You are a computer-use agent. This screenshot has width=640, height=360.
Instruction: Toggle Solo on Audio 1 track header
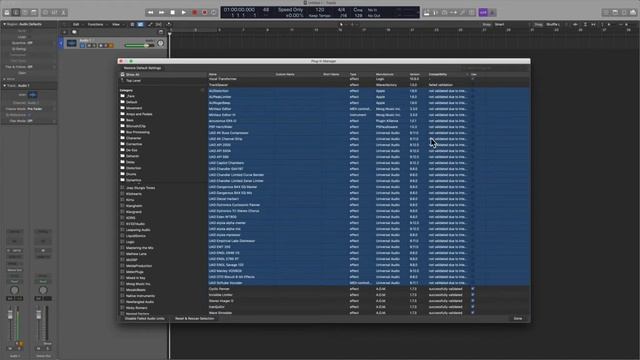(94, 46)
